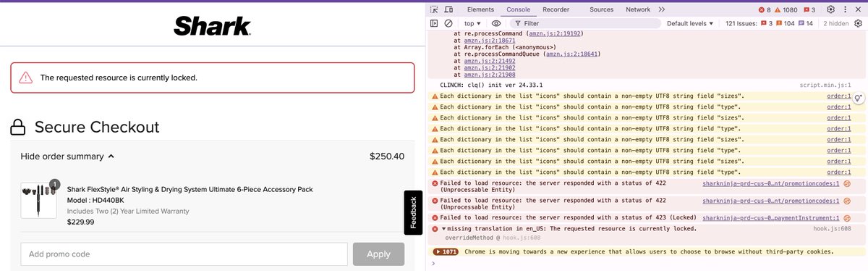Open the Default levels dropdown
868x271 pixels.
tap(691, 23)
